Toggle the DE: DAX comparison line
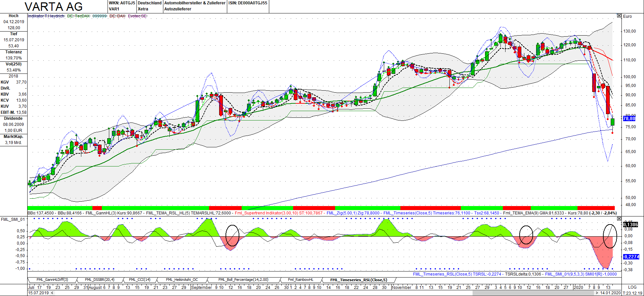644x296 pixels. (x=117, y=16)
